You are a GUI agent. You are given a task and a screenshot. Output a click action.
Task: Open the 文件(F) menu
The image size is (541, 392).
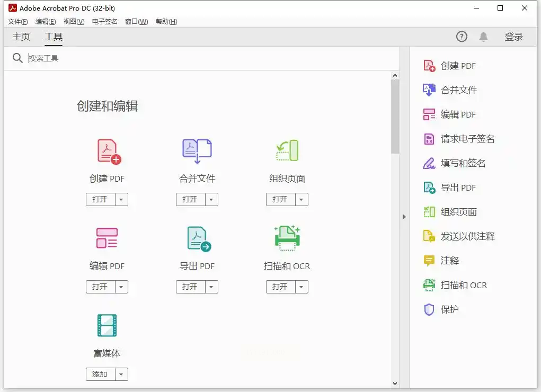tap(17, 22)
